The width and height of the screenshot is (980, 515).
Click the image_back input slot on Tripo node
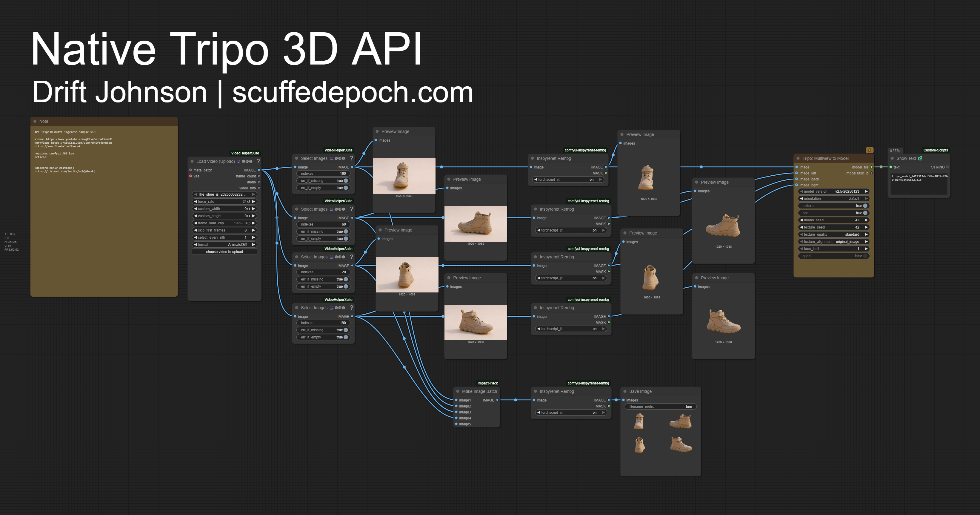(x=796, y=179)
